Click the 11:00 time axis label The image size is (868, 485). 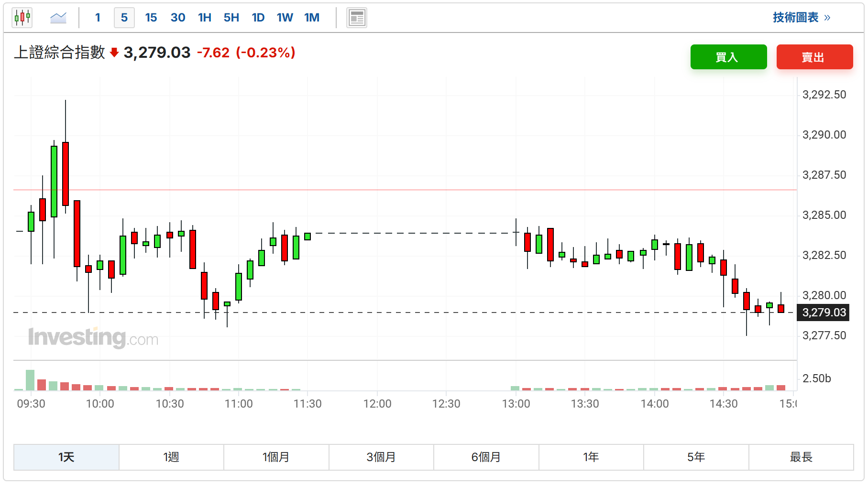coord(239,404)
